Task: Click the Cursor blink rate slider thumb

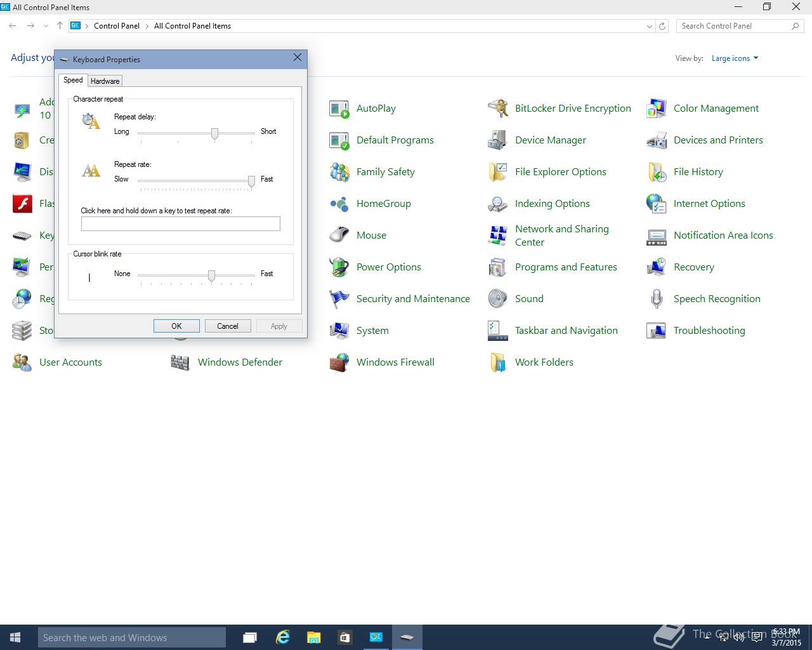Action: 211,275
